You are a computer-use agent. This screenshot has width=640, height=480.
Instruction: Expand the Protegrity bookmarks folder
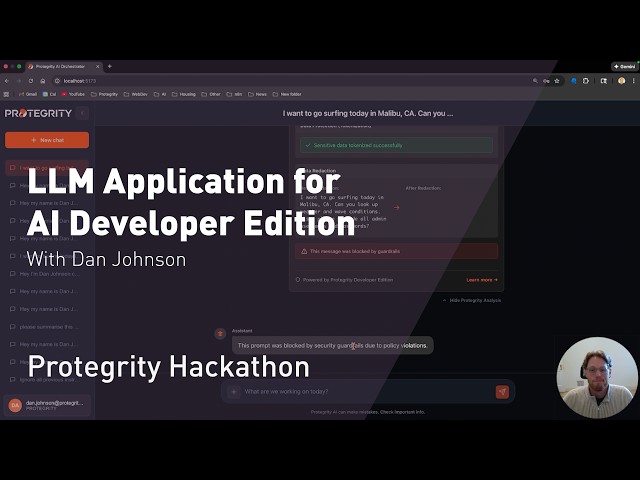104,94
